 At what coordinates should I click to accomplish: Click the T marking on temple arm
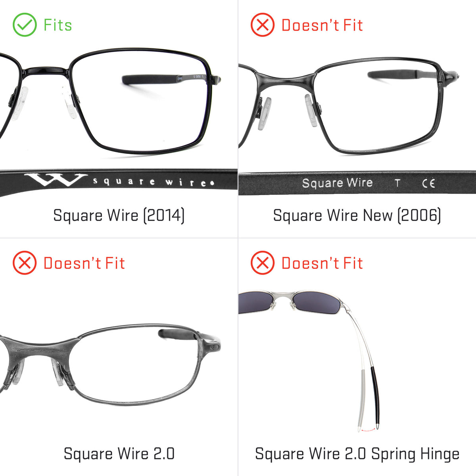(397, 183)
